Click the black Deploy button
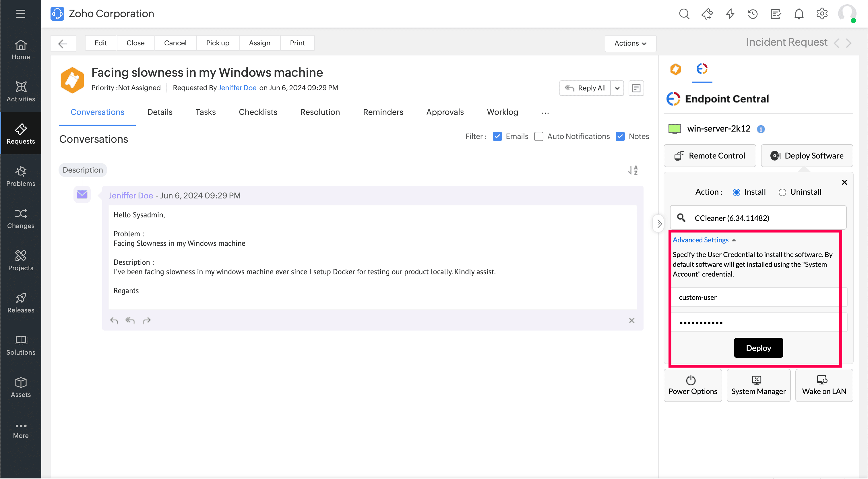 click(x=758, y=348)
